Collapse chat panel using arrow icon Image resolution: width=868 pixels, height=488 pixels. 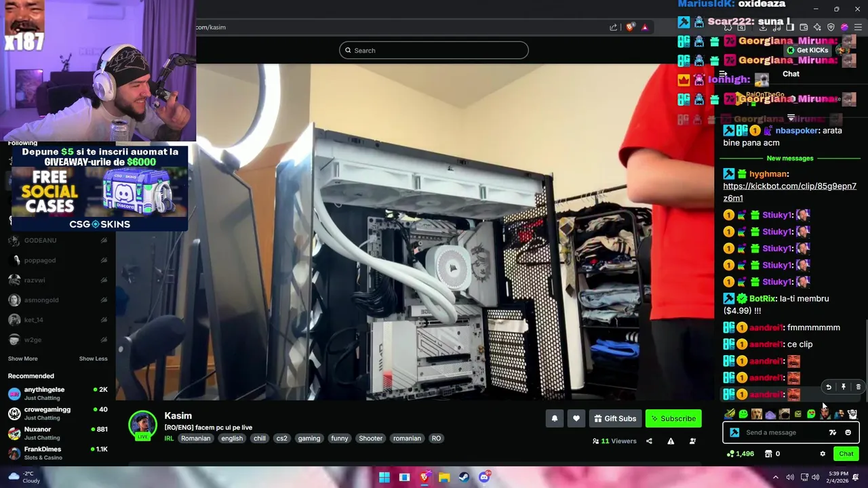point(723,74)
